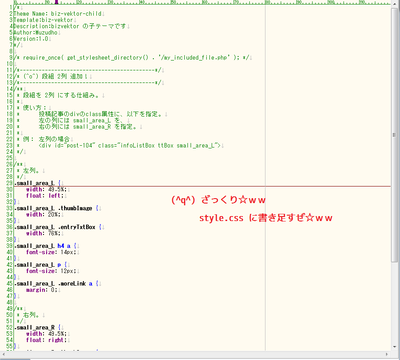400x360 pixels.
Task: Click the '.small_area_L .entryTxtBox' selector
Action: (x=56, y=227)
